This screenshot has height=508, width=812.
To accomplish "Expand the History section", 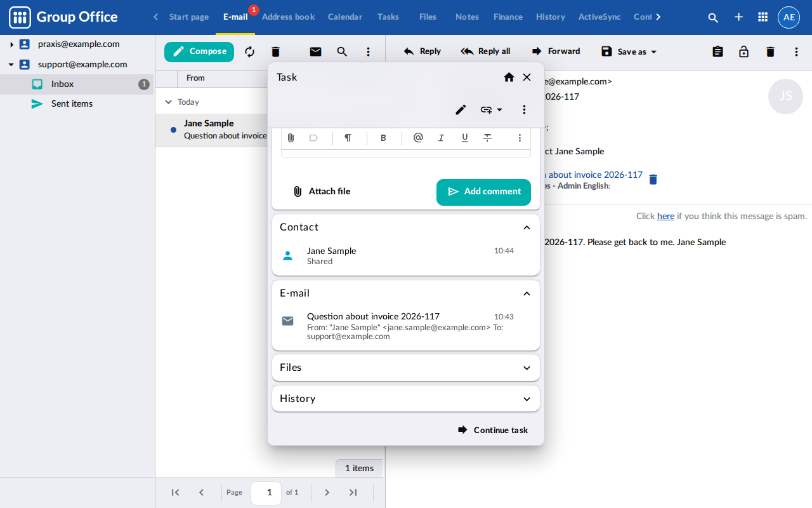I will coord(527,399).
